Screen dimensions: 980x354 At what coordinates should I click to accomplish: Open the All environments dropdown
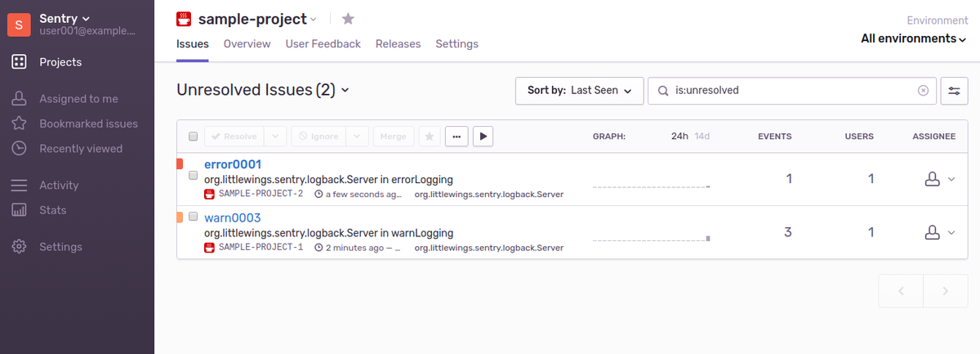coord(914,38)
